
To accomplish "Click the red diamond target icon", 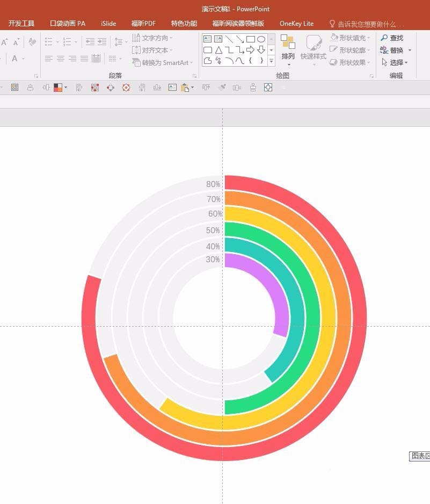I will pos(126,88).
